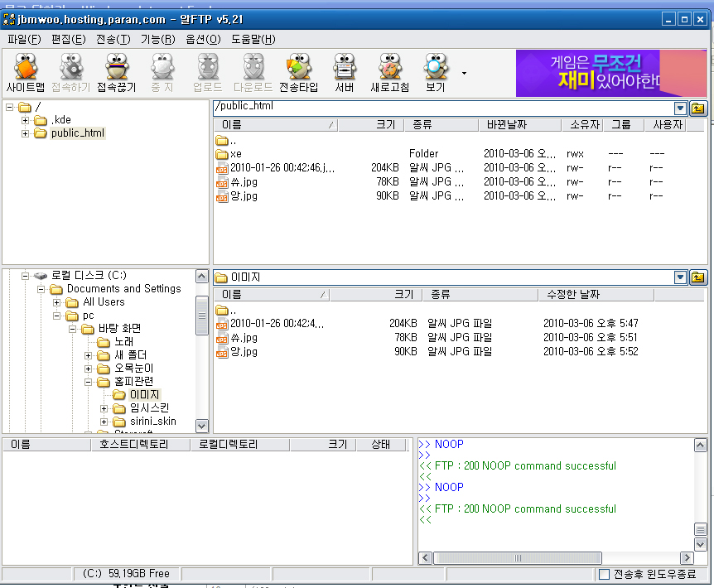The height and width of the screenshot is (588, 714).
Task: Refresh the file list with 새로고침
Action: (x=389, y=70)
